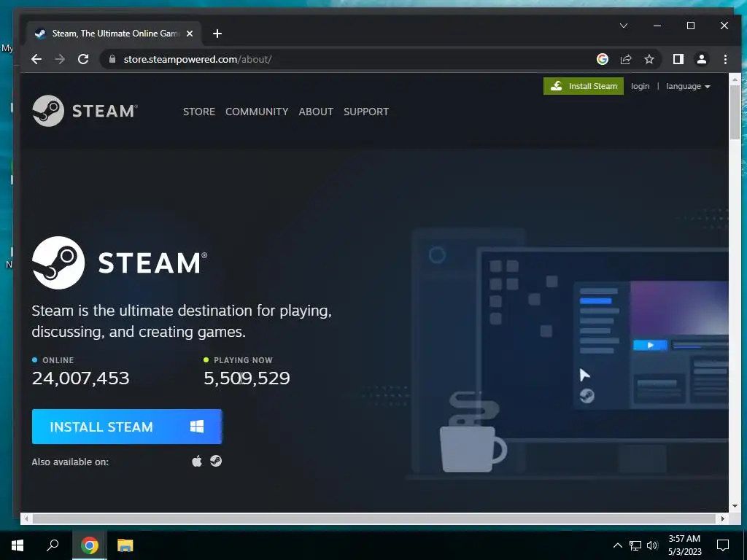
Task: Click the horizontal scrollbar thumb
Action: [374, 518]
